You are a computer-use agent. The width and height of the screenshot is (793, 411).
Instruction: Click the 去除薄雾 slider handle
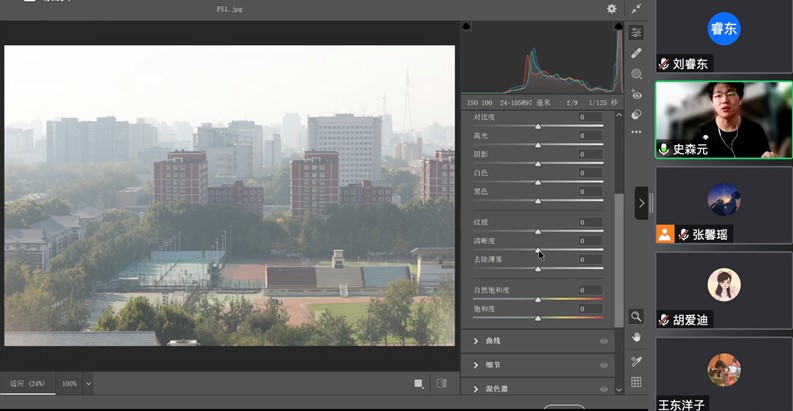coord(538,269)
